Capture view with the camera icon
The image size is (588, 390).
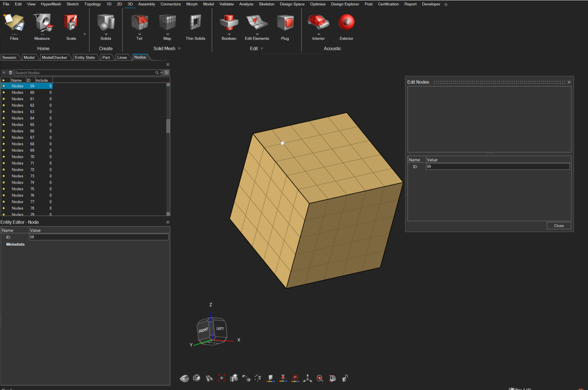(234, 378)
